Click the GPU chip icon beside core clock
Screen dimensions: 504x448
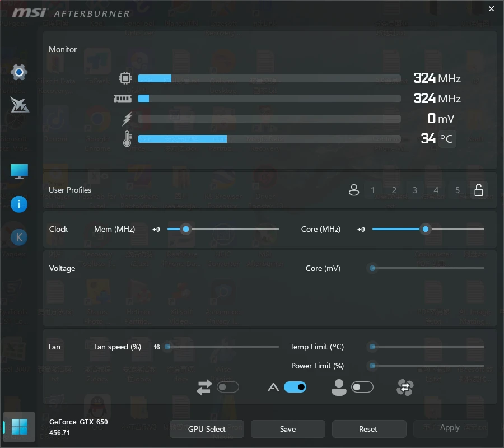[126, 78]
